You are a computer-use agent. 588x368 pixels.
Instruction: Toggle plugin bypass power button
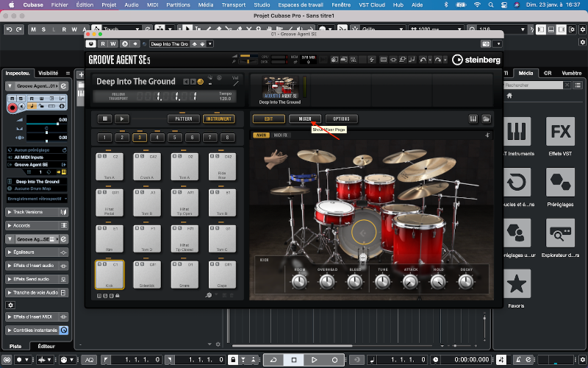[90, 44]
